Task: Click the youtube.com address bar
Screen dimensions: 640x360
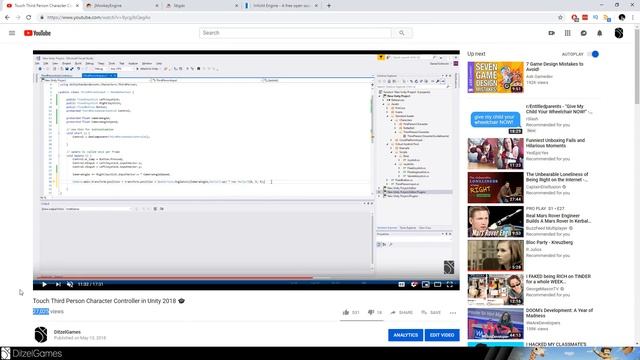Action: tap(298, 18)
